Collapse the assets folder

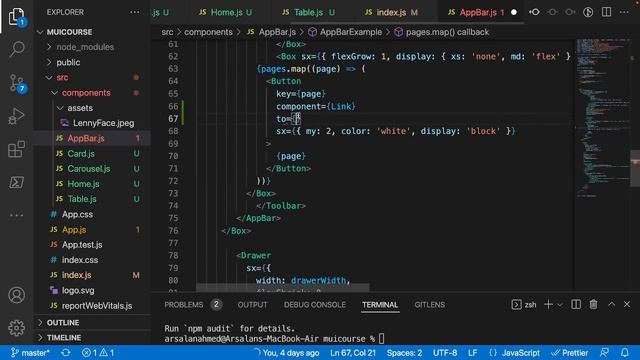coord(80,108)
